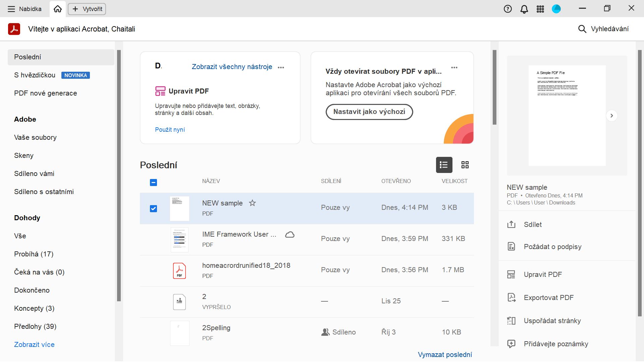Image resolution: width=644 pixels, height=362 pixels.
Task: Click the Home icon tab
Action: tap(58, 9)
